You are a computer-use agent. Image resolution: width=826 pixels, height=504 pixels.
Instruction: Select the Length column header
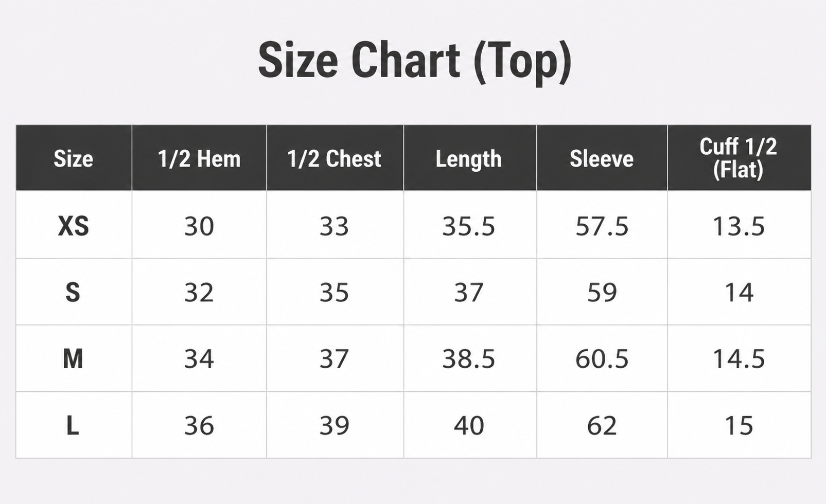[x=468, y=159]
